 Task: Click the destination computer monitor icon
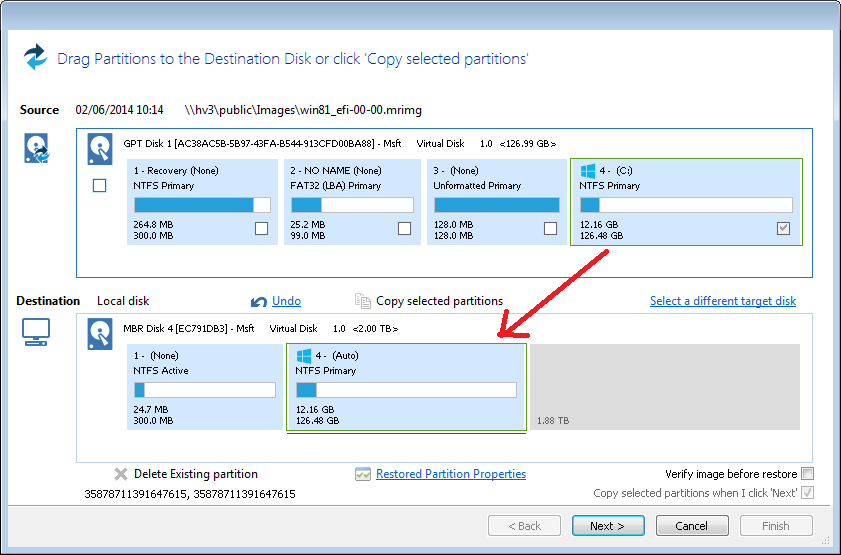click(x=36, y=332)
